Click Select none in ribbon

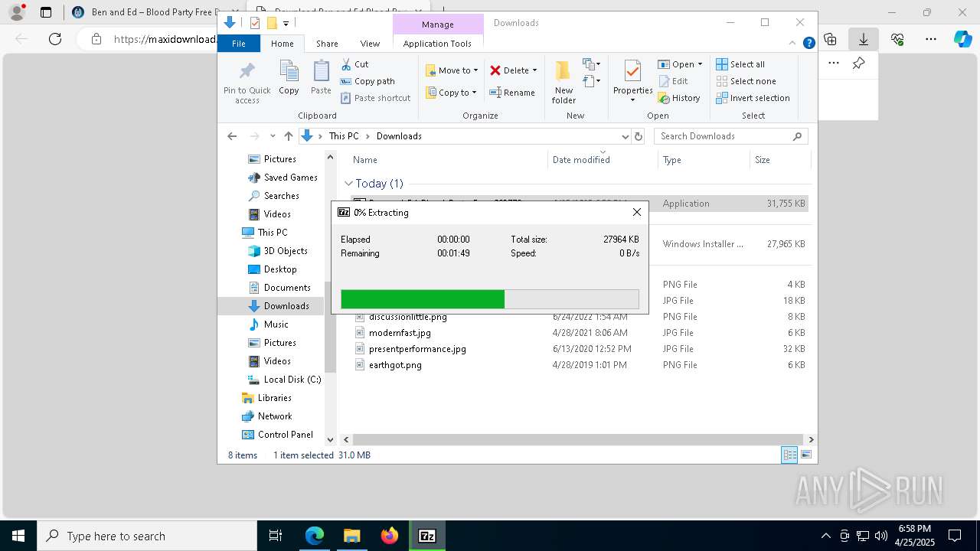[746, 81]
